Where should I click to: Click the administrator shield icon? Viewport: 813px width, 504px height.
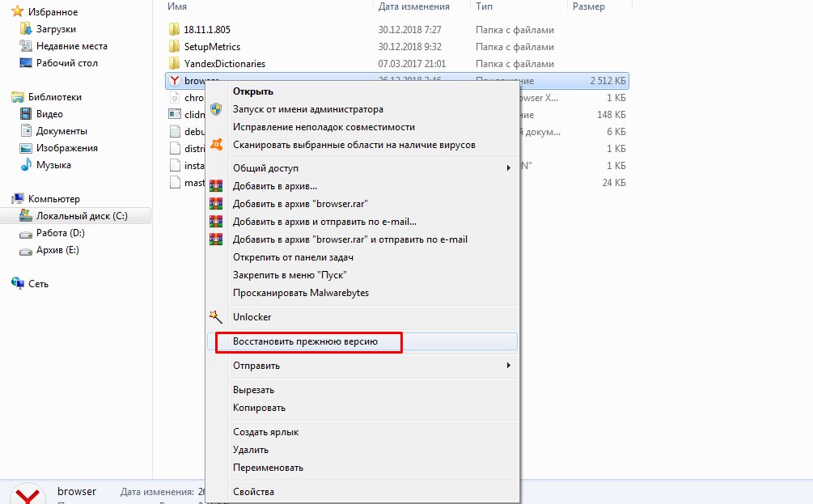point(216,109)
